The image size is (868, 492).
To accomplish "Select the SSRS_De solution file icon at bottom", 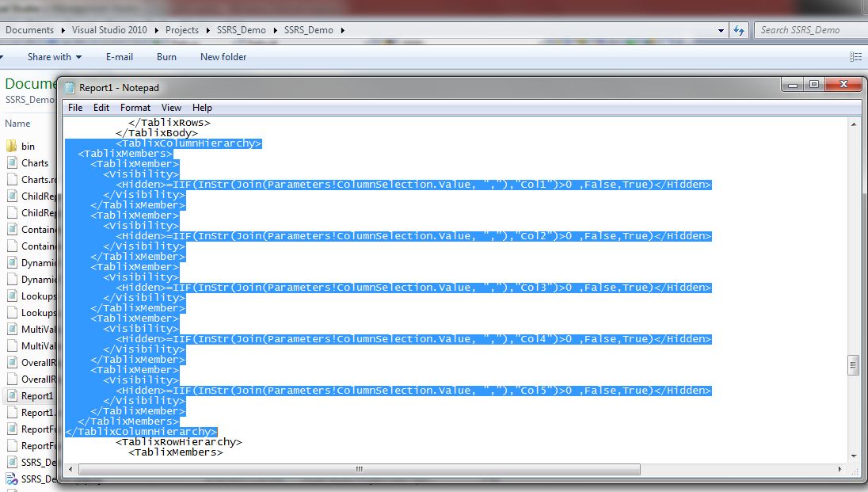I will click(12, 479).
